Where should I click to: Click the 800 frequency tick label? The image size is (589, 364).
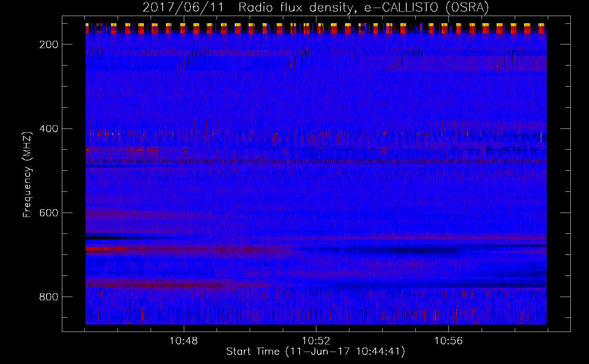tap(49, 297)
